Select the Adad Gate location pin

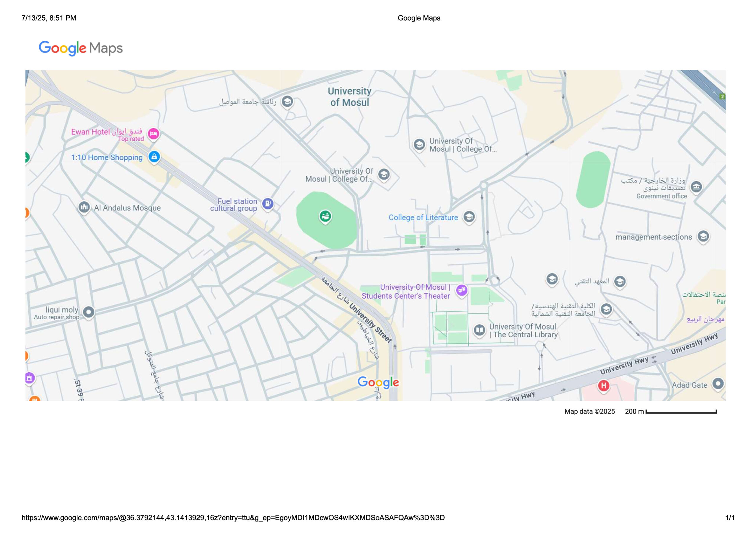718,384
